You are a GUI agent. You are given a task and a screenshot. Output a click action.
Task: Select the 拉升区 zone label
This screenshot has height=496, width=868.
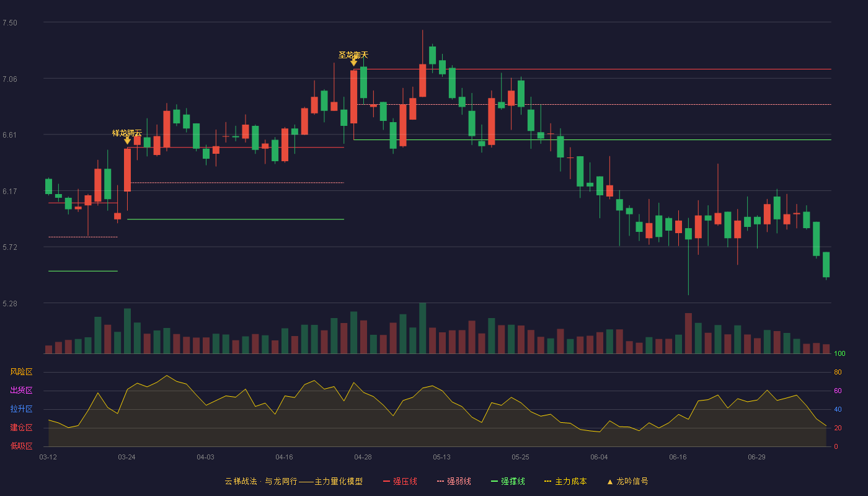point(21,409)
